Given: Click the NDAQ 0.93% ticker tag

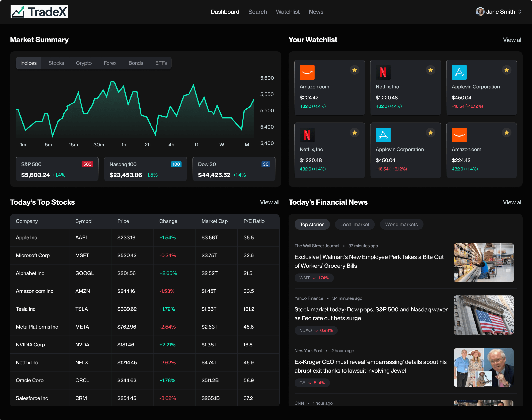Looking at the screenshot, I should coord(316,330).
